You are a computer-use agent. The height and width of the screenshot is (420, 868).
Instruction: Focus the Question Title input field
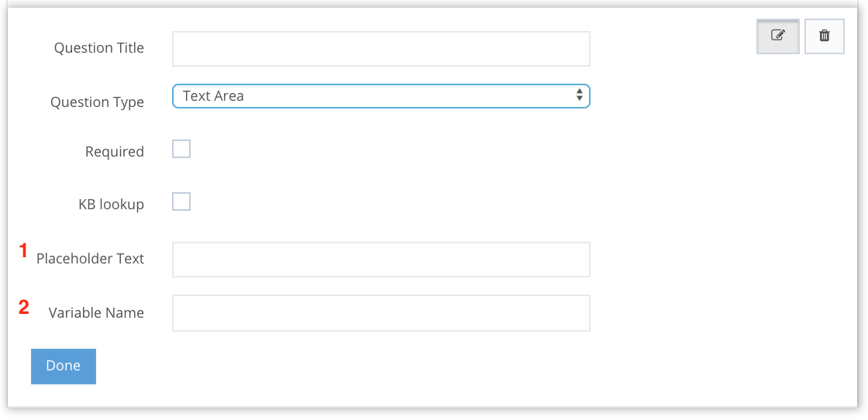coord(381,49)
